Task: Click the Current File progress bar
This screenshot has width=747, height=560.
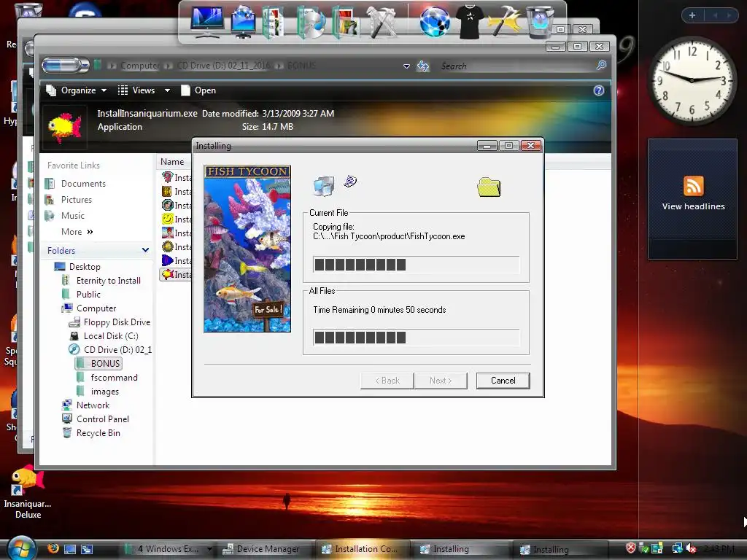Action: (x=417, y=265)
